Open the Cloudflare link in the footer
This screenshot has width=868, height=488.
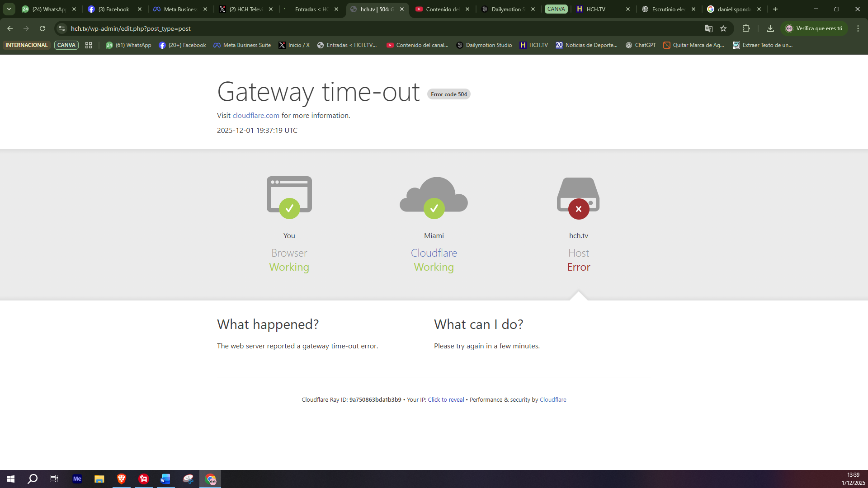coord(553,400)
